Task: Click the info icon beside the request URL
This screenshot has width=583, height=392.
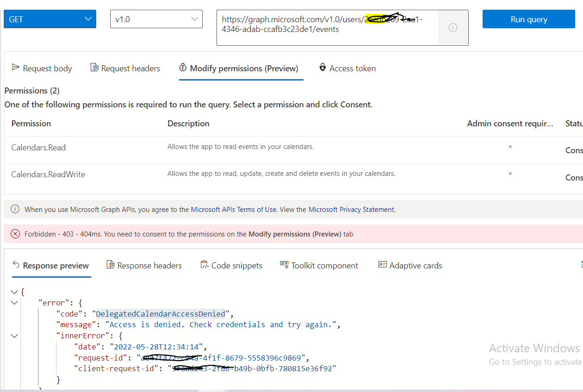Action: point(453,28)
